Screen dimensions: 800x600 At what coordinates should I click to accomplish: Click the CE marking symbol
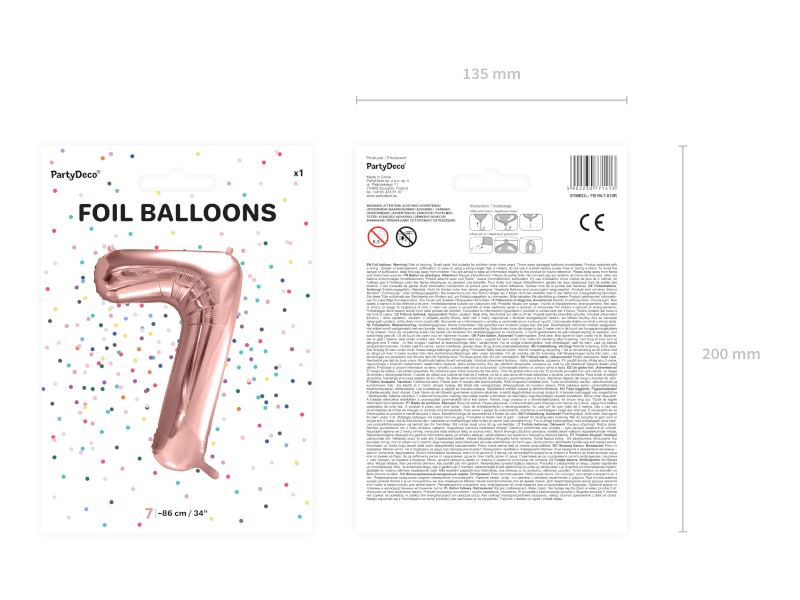[x=592, y=222]
